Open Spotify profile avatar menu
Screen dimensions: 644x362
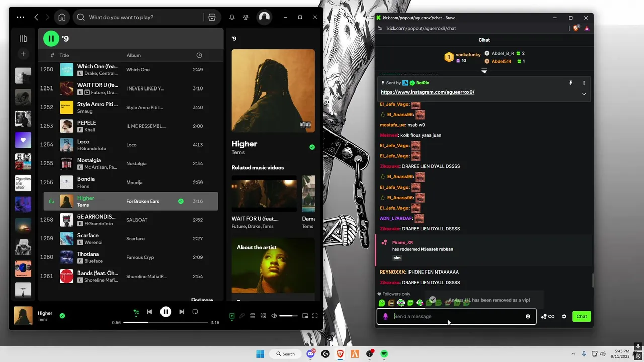click(x=264, y=17)
